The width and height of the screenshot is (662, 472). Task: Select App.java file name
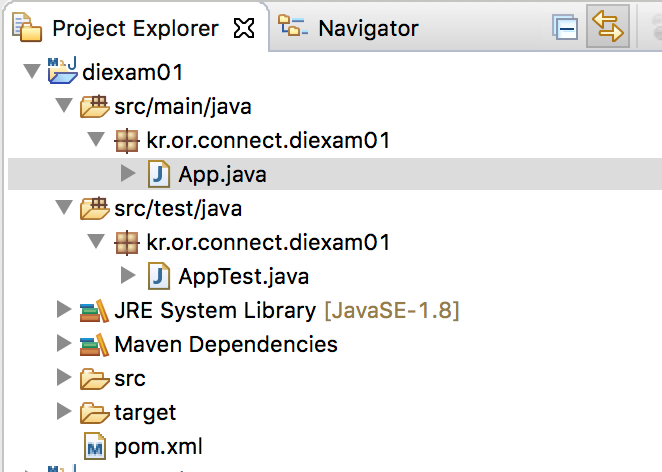click(x=222, y=175)
